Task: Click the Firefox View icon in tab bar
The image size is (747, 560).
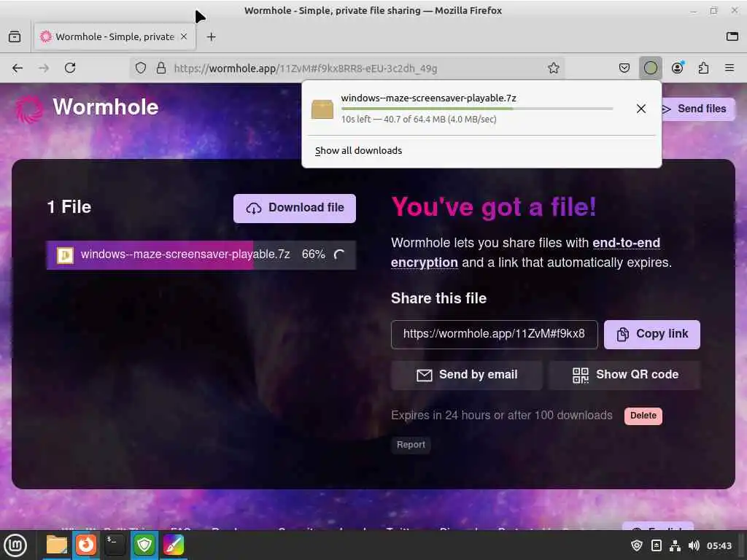Action: pos(15,36)
